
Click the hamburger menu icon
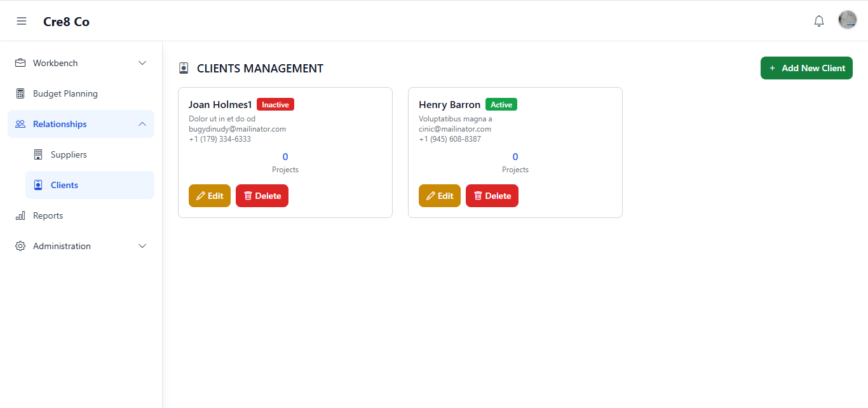[x=22, y=21]
